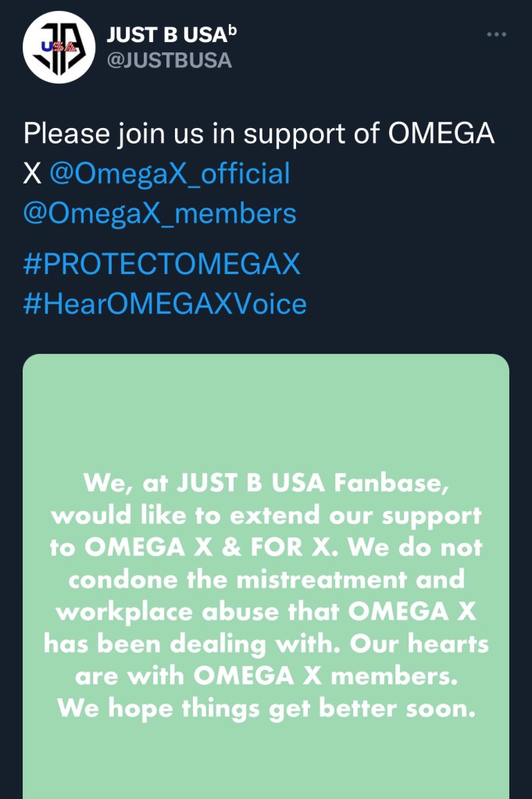The height and width of the screenshot is (799, 532).
Task: Open the @OmegaX_official mention
Action: click(170, 173)
